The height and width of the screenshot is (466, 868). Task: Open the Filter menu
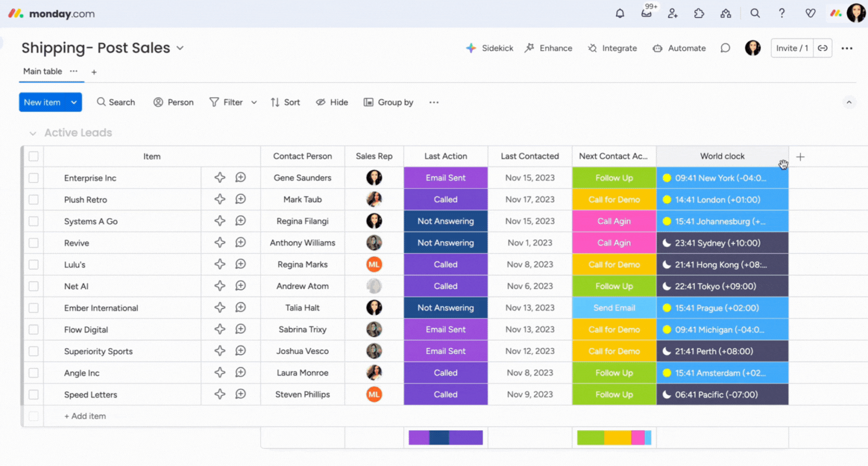coord(226,102)
